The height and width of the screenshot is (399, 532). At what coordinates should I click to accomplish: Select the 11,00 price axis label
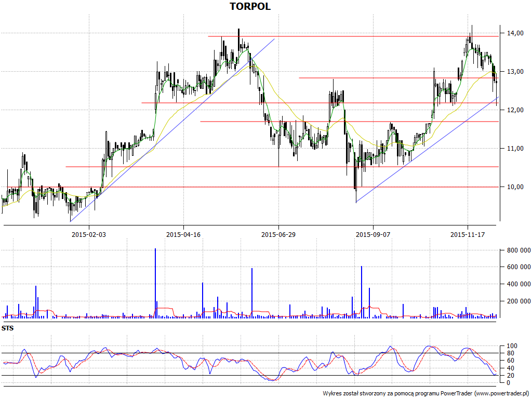coord(515,148)
